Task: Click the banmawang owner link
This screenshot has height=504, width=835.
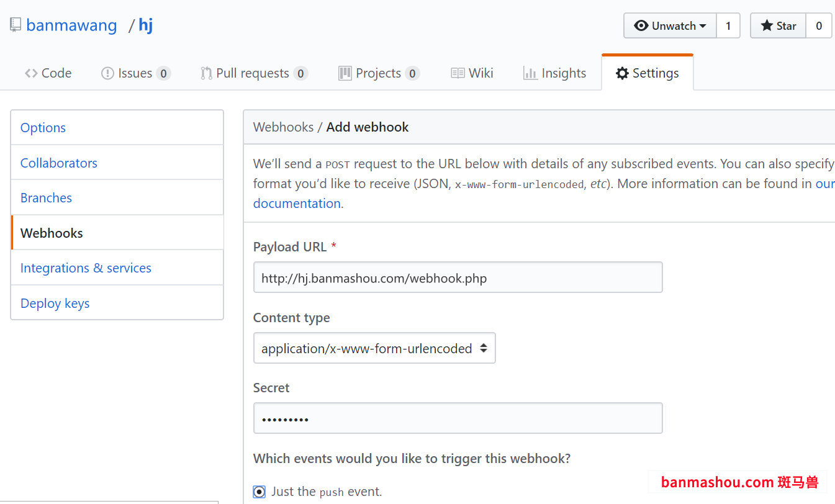Action: click(x=71, y=25)
